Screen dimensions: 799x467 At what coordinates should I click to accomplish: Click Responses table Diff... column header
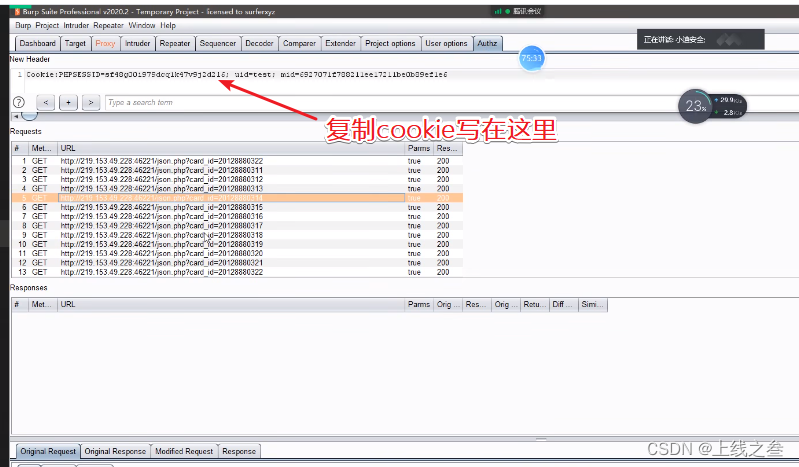[x=564, y=304]
